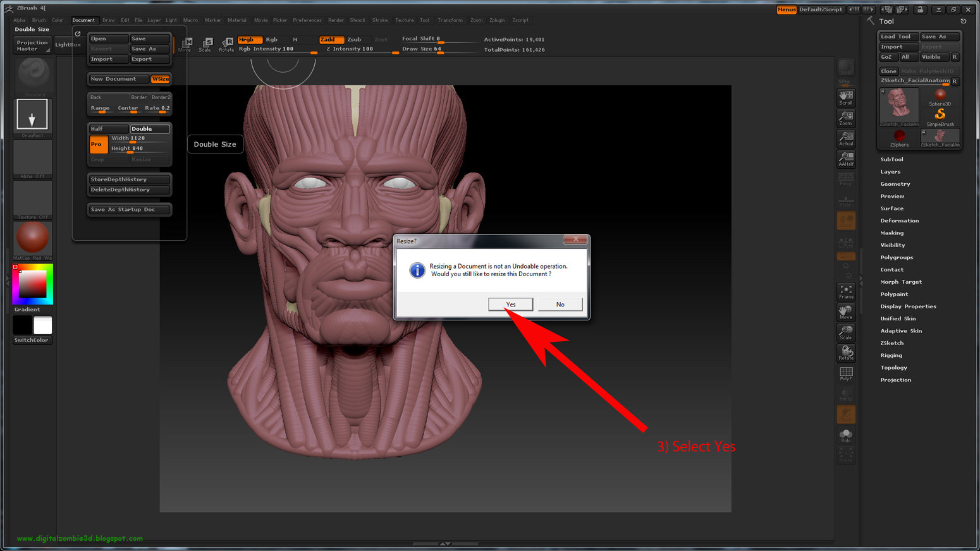
Task: Open the Transform menu
Action: coord(450,20)
